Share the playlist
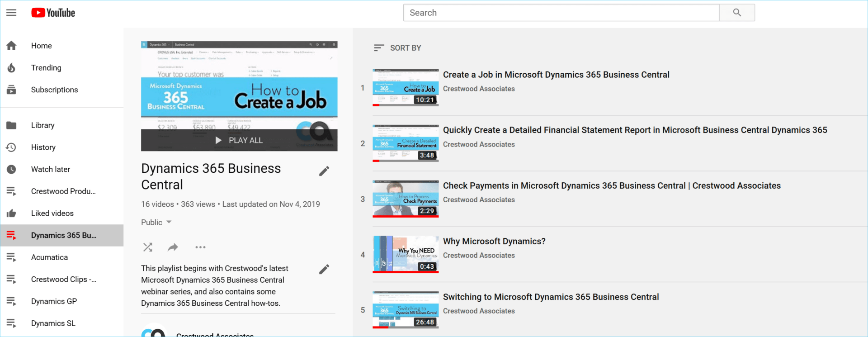 coord(173,247)
